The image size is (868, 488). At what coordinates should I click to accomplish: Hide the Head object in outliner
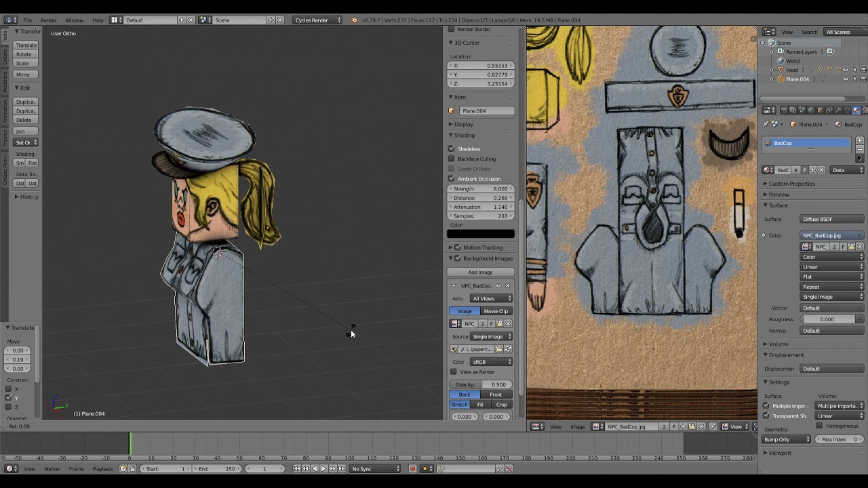tap(846, 70)
